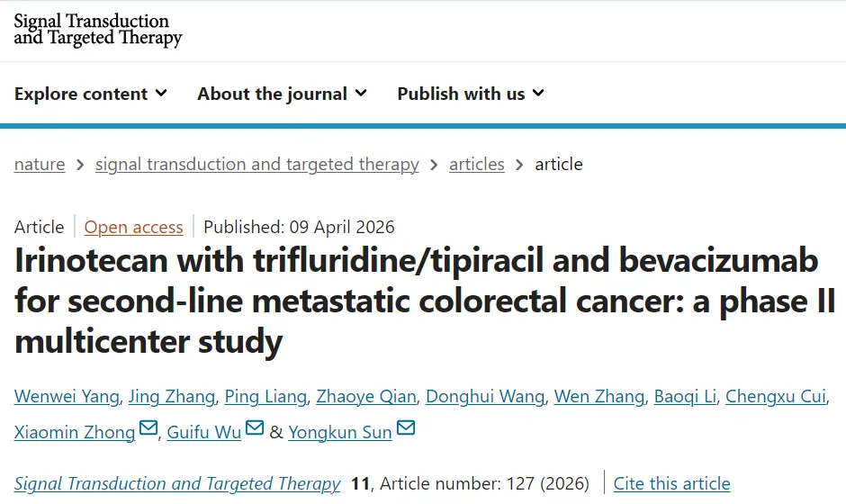Expand the Explore content menu
The image size is (846, 504).
(91, 94)
